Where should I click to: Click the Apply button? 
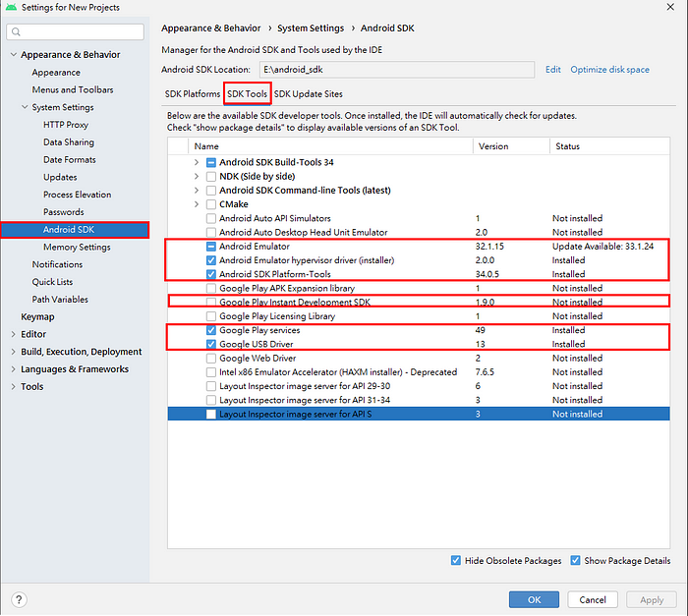pos(651,599)
